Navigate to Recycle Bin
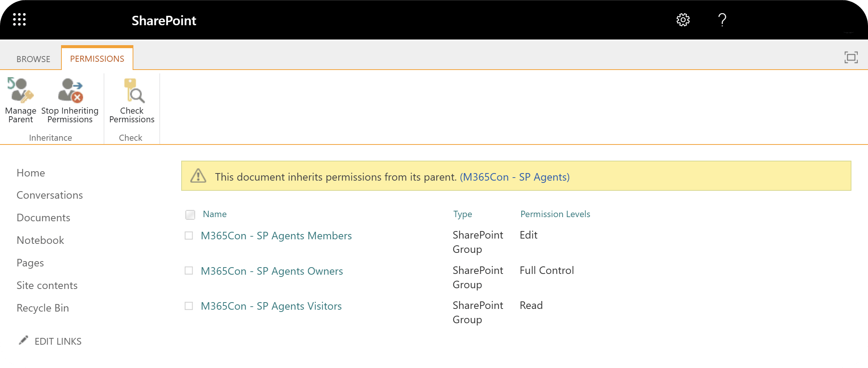 43,308
